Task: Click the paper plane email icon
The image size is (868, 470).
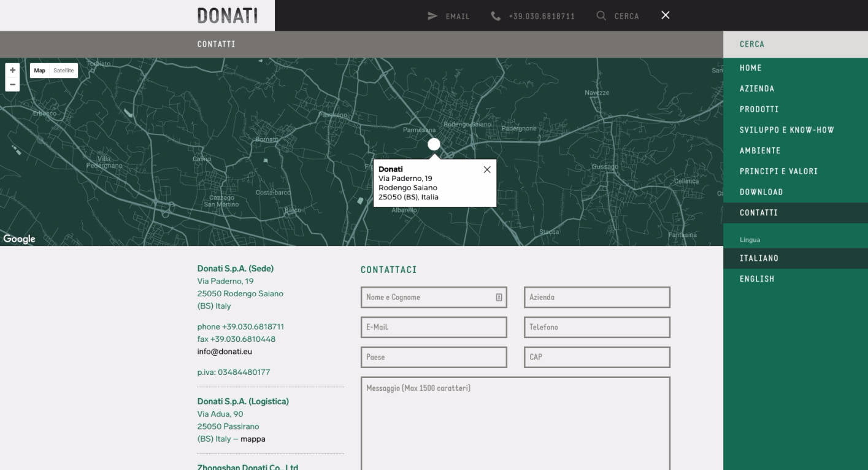Action: click(432, 16)
